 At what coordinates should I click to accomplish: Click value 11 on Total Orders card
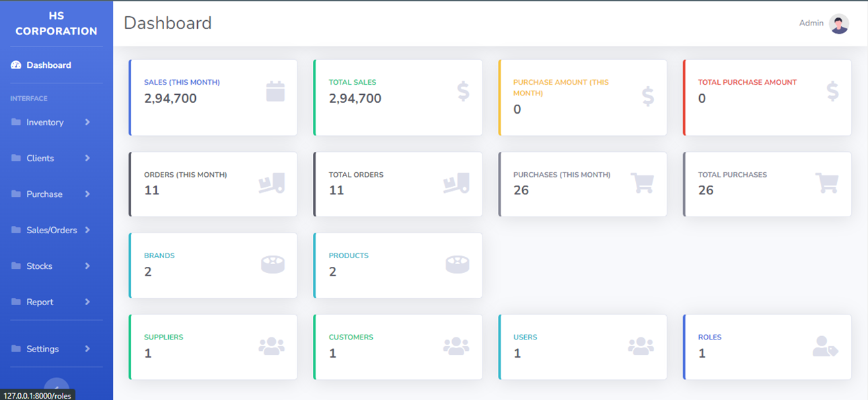pyautogui.click(x=336, y=190)
